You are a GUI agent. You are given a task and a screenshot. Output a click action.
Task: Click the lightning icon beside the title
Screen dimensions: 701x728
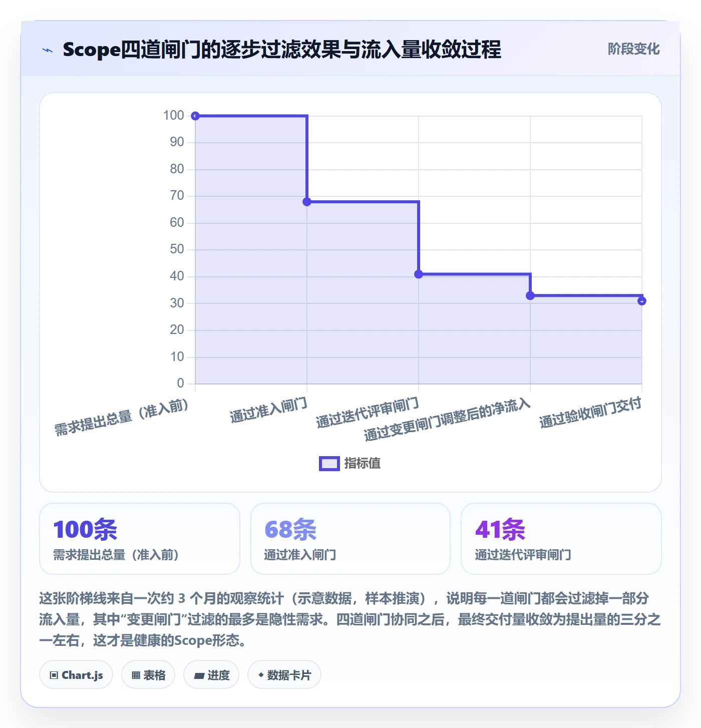coord(48,50)
